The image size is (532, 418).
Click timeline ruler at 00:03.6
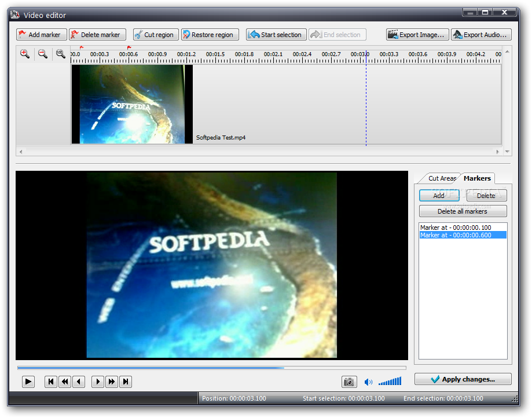click(417, 54)
